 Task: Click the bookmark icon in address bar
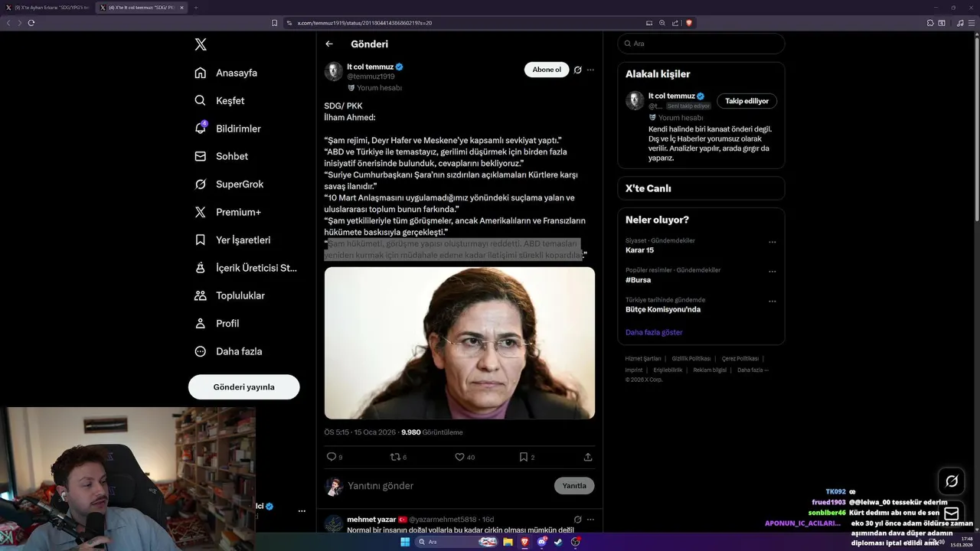(275, 23)
